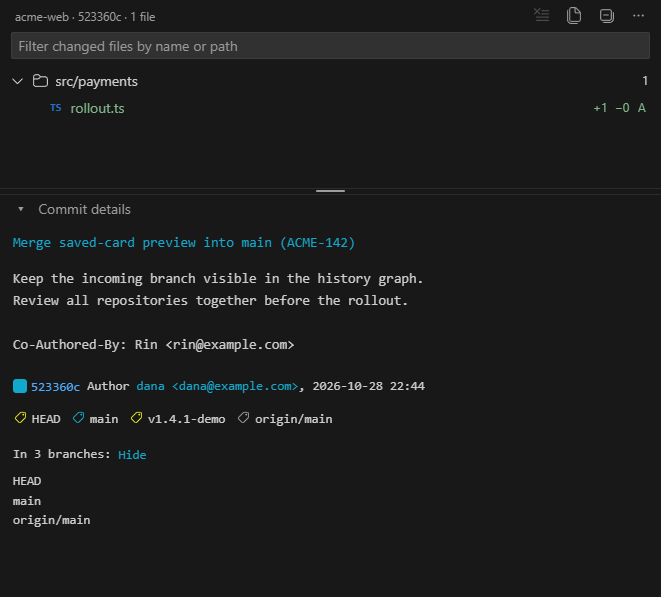Viewport: 661px width, 597px height.
Task: Click the origin/main ref label
Action: pyautogui.click(x=293, y=419)
